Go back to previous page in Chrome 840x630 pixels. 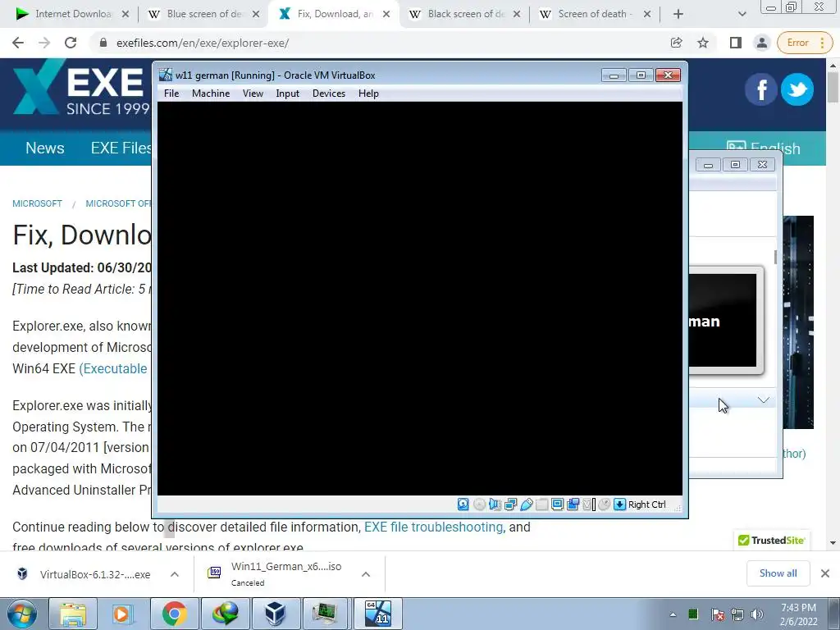pos(18,43)
